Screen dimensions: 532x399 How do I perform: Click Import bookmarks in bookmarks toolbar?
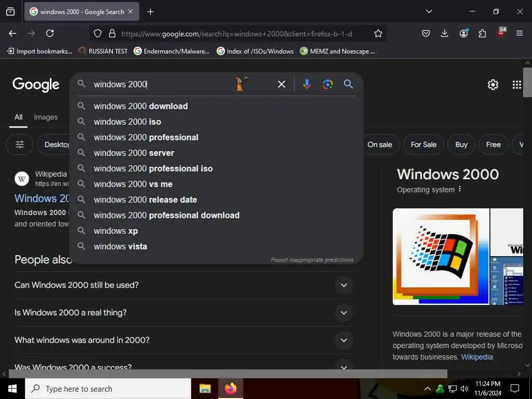[x=39, y=51]
